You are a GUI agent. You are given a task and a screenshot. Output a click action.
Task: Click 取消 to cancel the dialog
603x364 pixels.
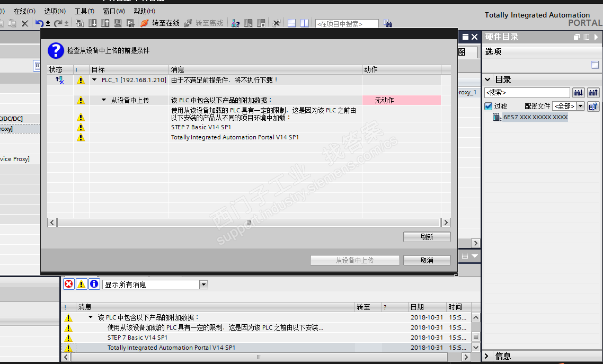[x=427, y=260]
